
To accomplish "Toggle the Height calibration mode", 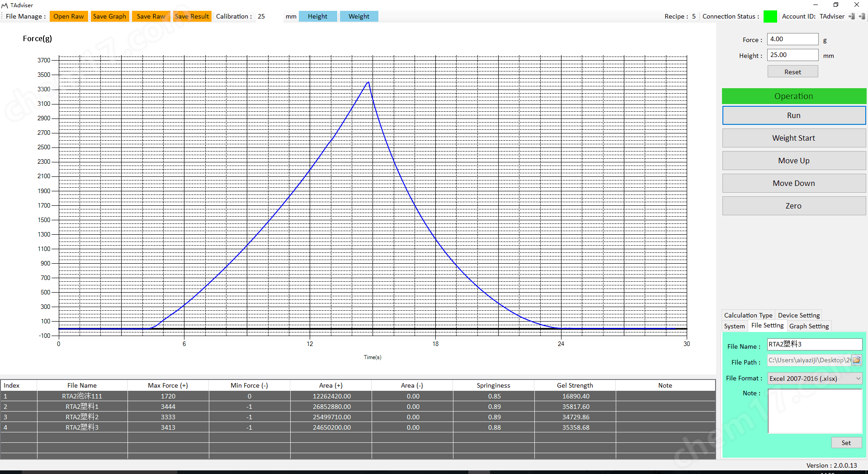I will click(x=317, y=16).
